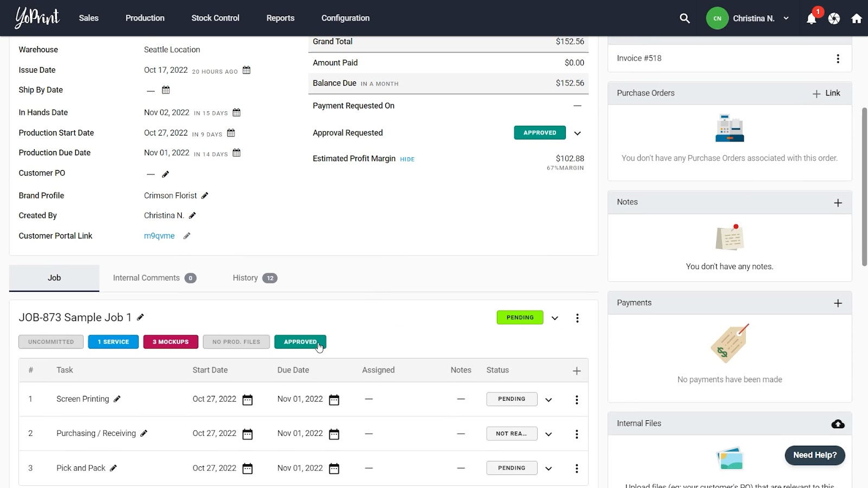Click the green PENDING job status button
This screenshot has width=868, height=488.
point(520,318)
